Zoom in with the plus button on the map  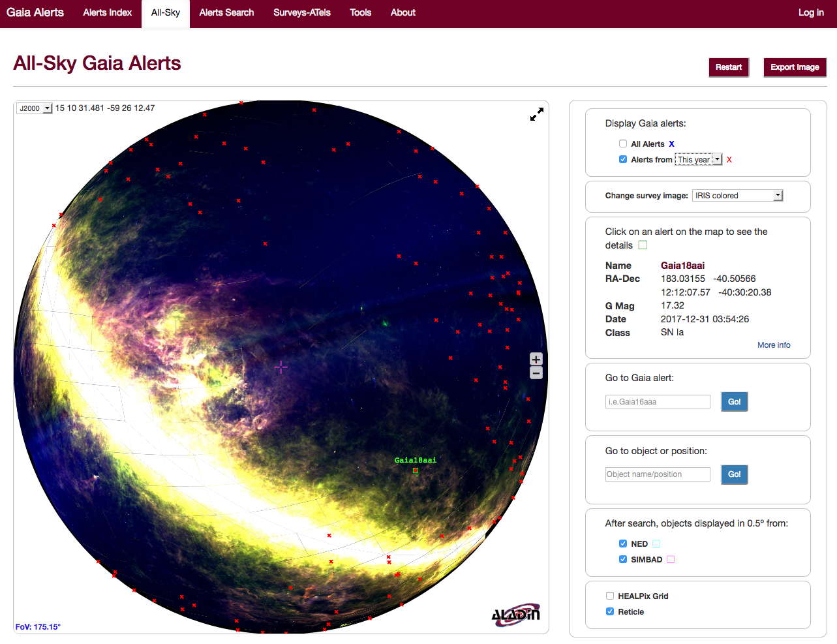(x=536, y=360)
